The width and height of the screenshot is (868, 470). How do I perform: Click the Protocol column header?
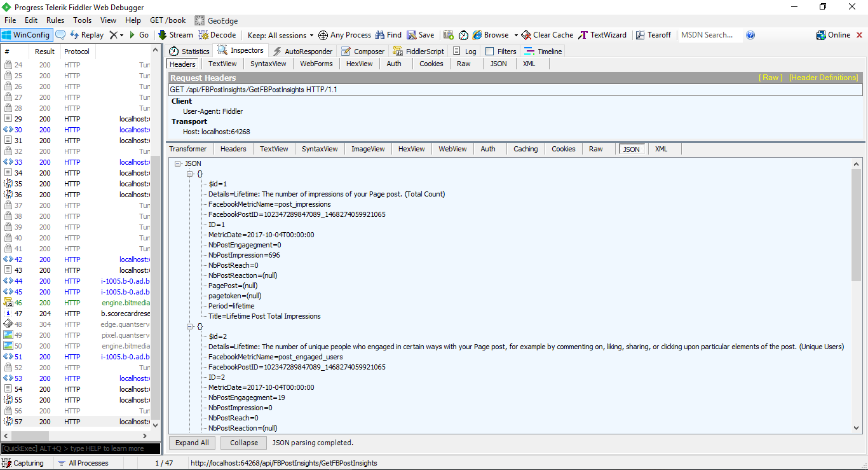point(77,52)
